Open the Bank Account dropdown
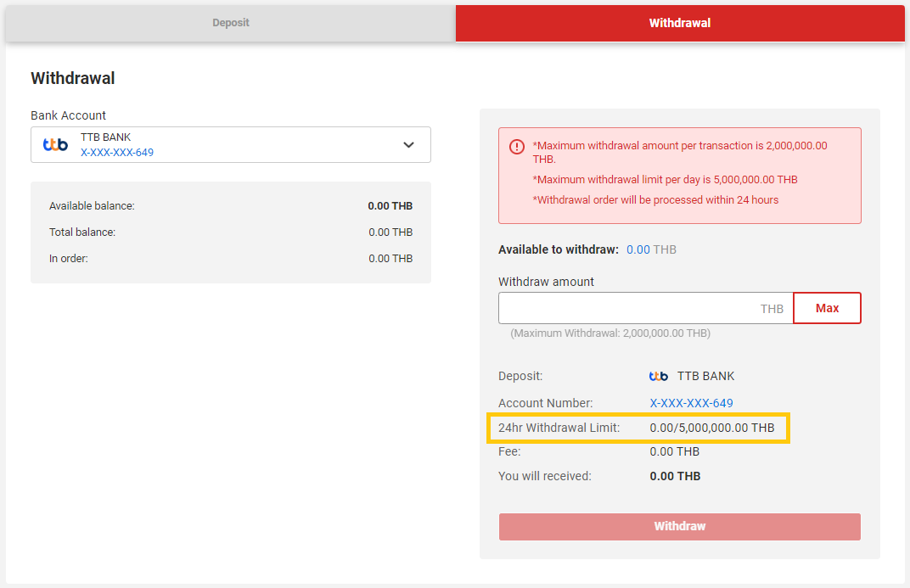Viewport: 910px width, 588px height. pos(230,144)
